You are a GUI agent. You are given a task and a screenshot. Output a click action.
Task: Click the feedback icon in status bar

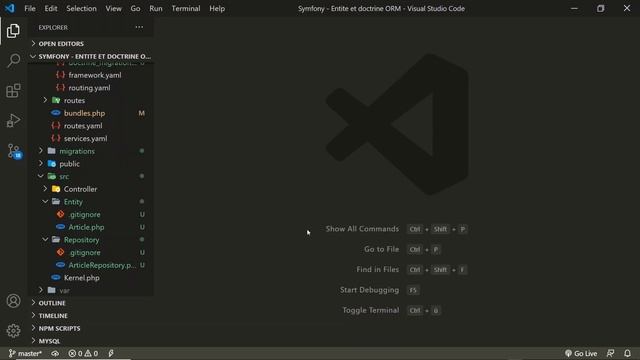pos(611,353)
